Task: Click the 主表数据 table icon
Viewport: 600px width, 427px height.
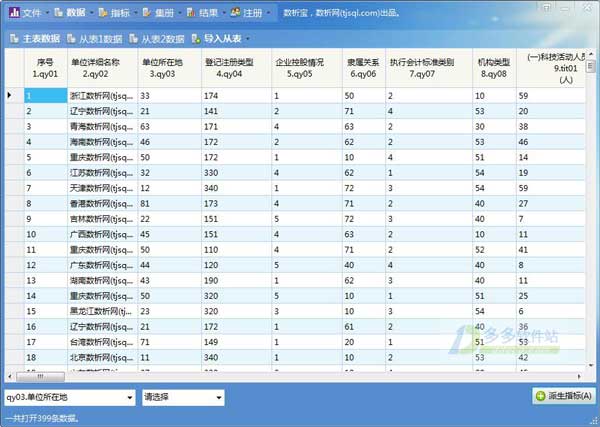Action: pyautogui.click(x=15, y=39)
